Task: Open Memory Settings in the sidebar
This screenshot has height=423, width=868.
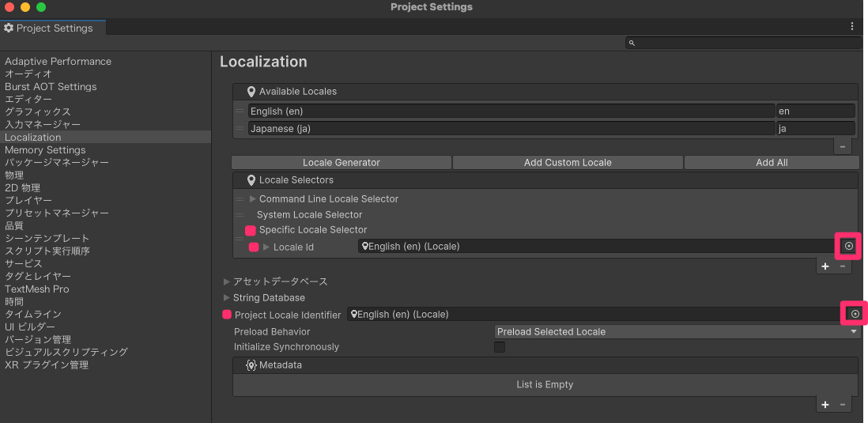Action: (x=45, y=149)
